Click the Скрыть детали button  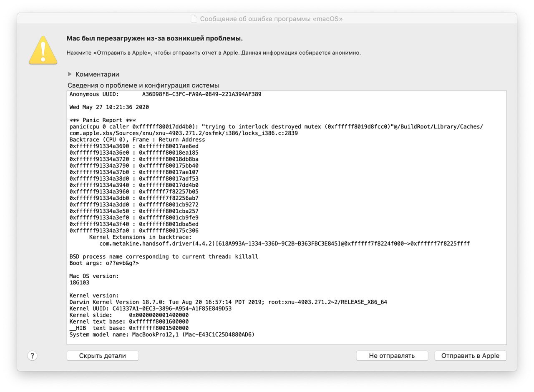[x=103, y=356]
